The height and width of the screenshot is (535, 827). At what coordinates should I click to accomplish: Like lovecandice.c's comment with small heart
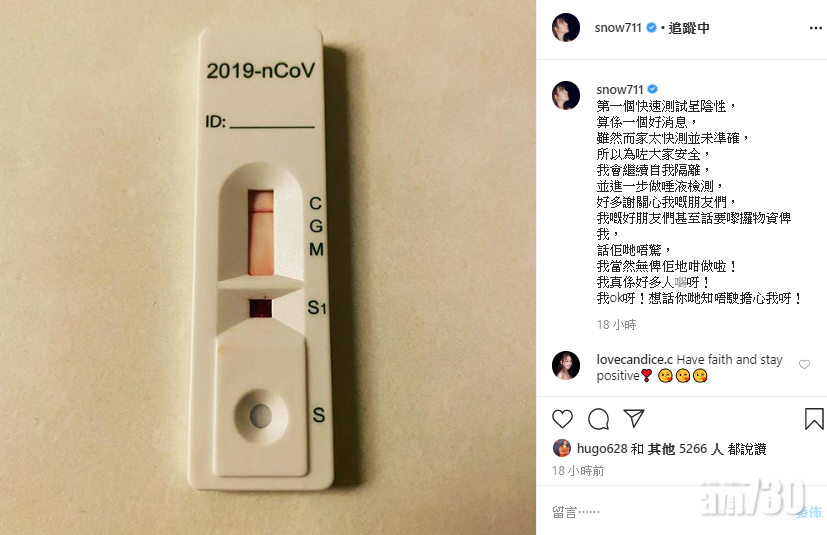click(x=804, y=364)
